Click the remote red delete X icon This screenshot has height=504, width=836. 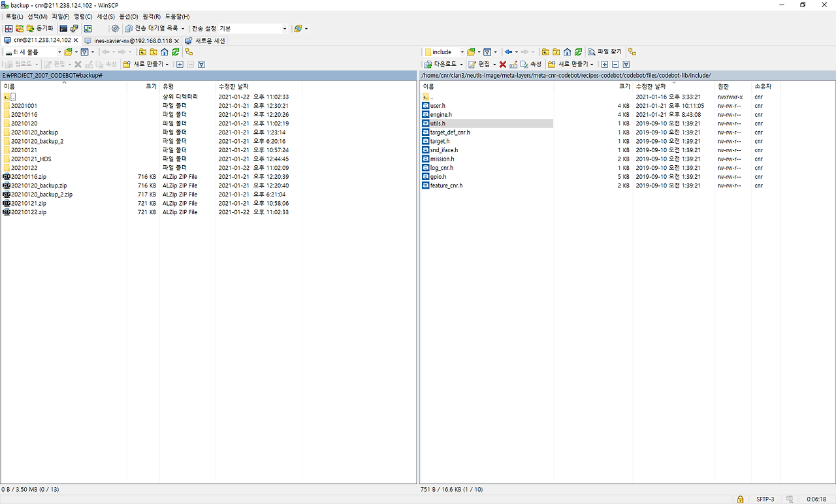pos(503,64)
